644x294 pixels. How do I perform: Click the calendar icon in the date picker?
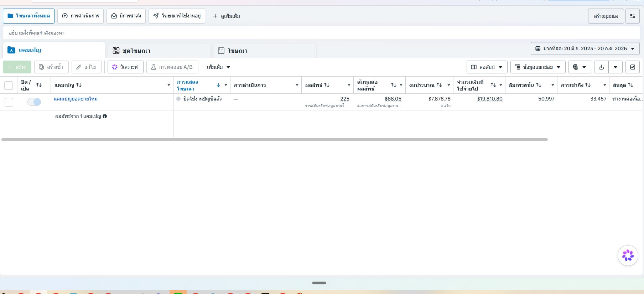click(538, 48)
